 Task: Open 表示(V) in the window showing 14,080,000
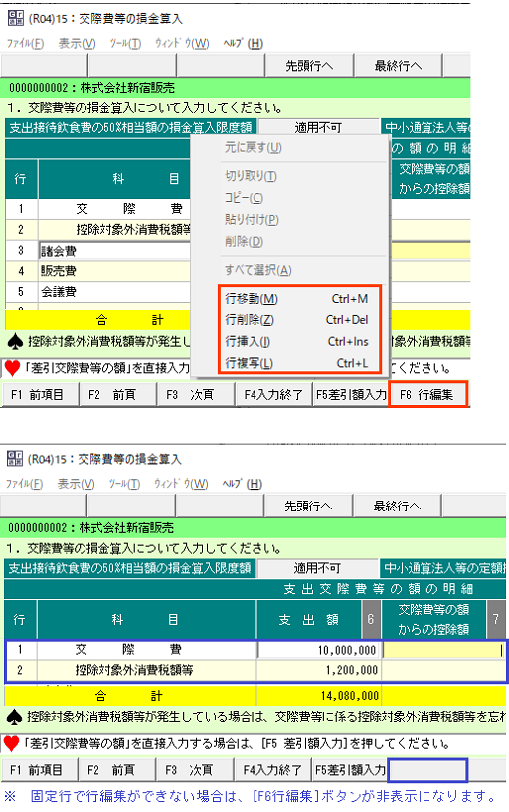point(76,484)
